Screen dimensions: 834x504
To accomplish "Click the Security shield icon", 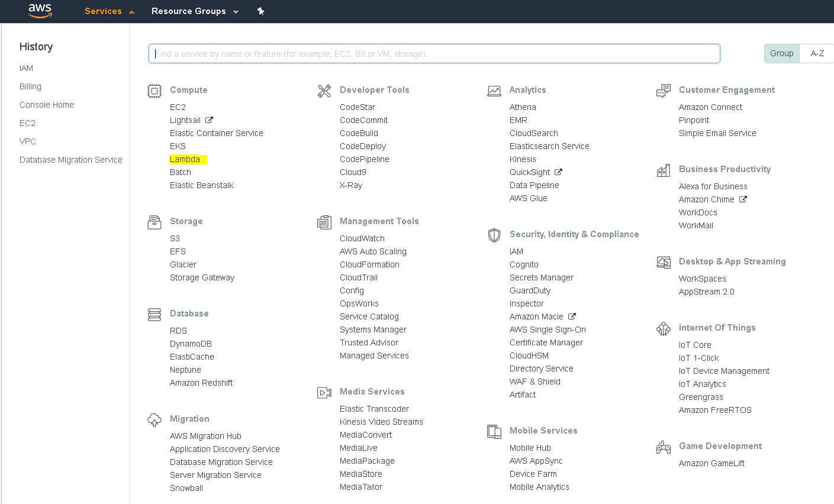I will click(494, 235).
